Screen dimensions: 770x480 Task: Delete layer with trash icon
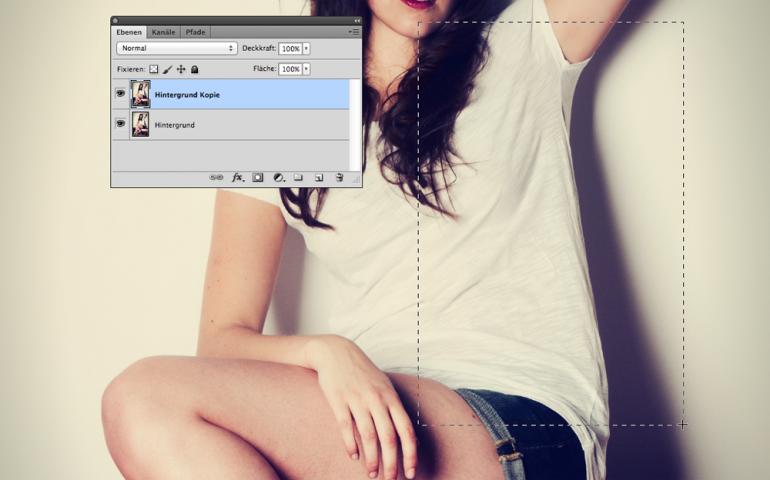tap(339, 178)
